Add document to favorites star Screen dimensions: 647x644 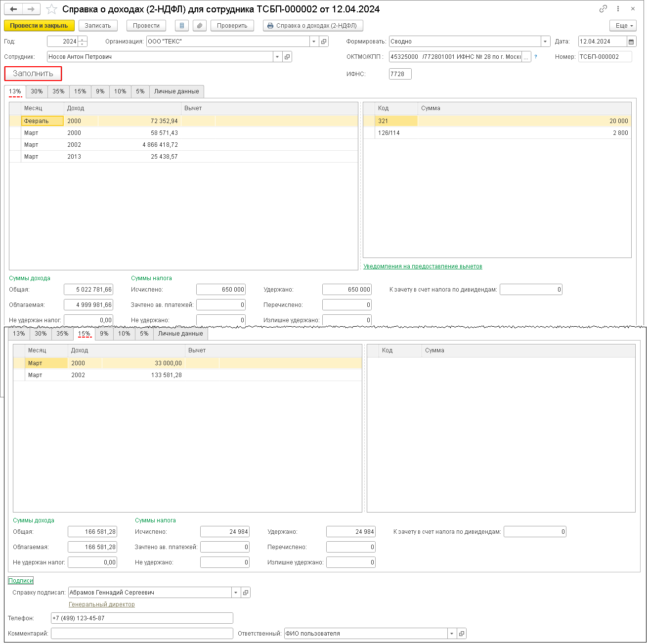(51, 9)
